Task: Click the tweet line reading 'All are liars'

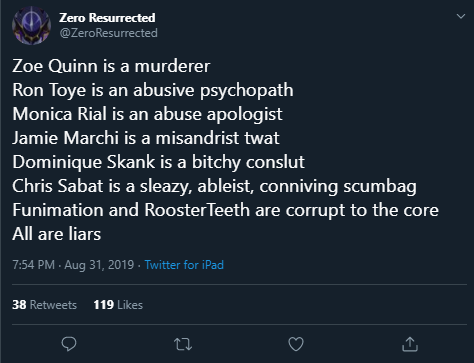Action: tap(56, 234)
